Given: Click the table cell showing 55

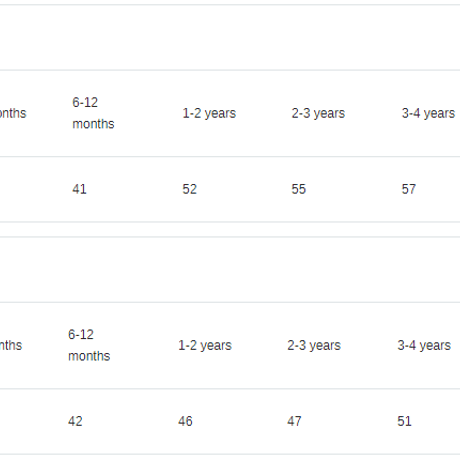Looking at the screenshot, I should [299, 189].
